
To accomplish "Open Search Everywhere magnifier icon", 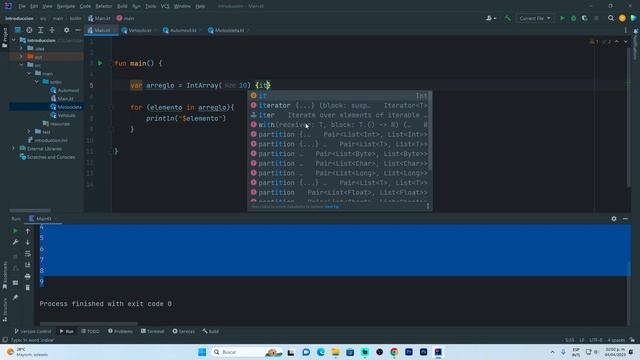I will tap(611, 18).
